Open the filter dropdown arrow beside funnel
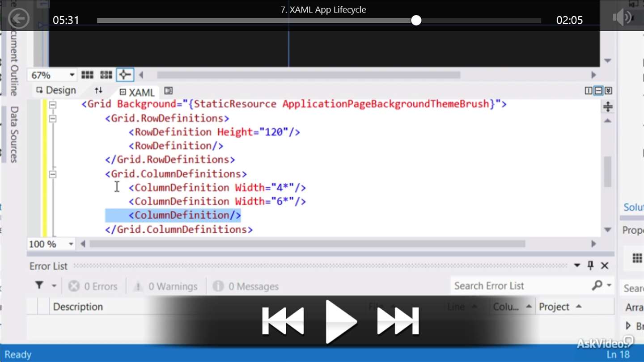Viewport: 644px width, 362px height. [54, 286]
